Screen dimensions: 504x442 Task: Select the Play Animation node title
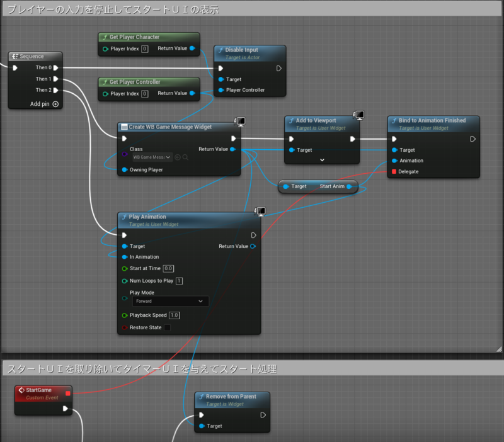click(x=147, y=217)
